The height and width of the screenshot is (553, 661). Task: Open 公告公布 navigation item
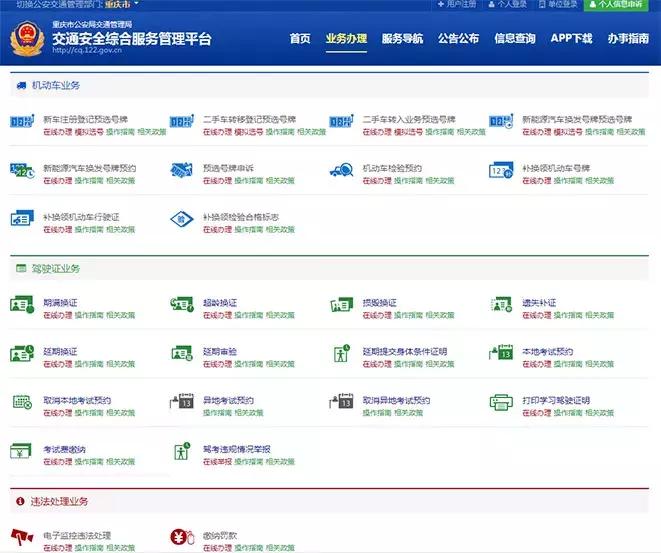[x=458, y=38]
